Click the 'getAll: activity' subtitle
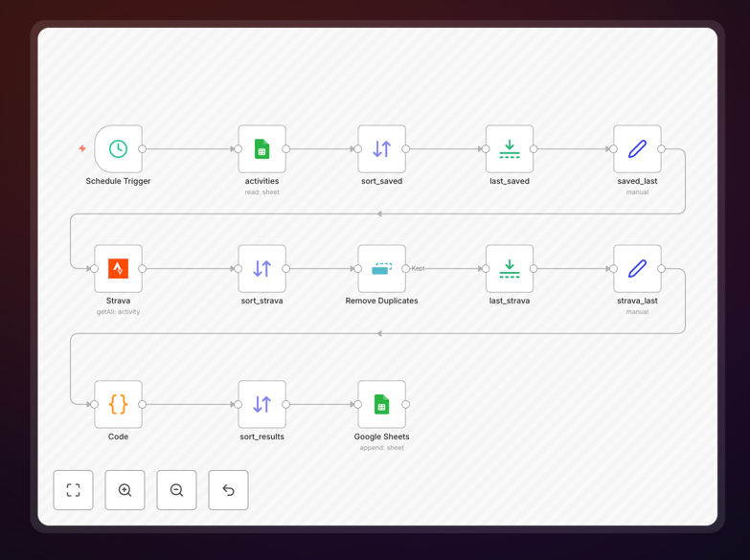750x560 pixels. tap(118, 311)
